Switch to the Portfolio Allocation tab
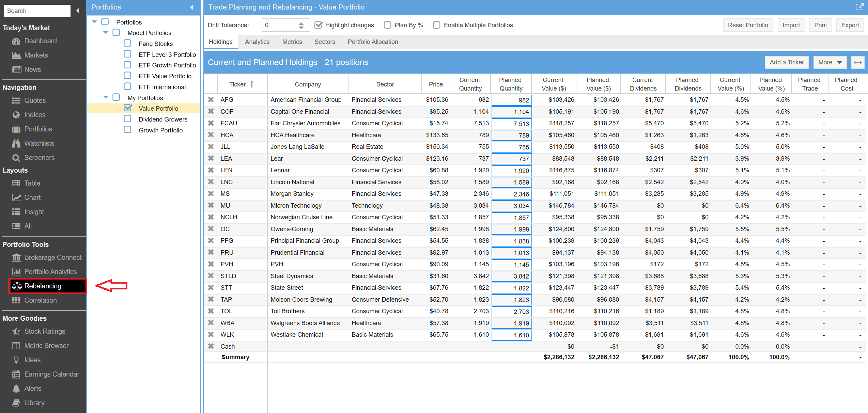Screen dimensions: 868x413 tap(373, 42)
